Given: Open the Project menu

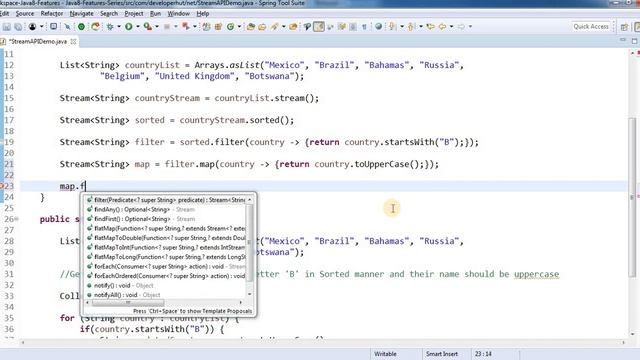Looking at the screenshot, I should coord(134,13).
